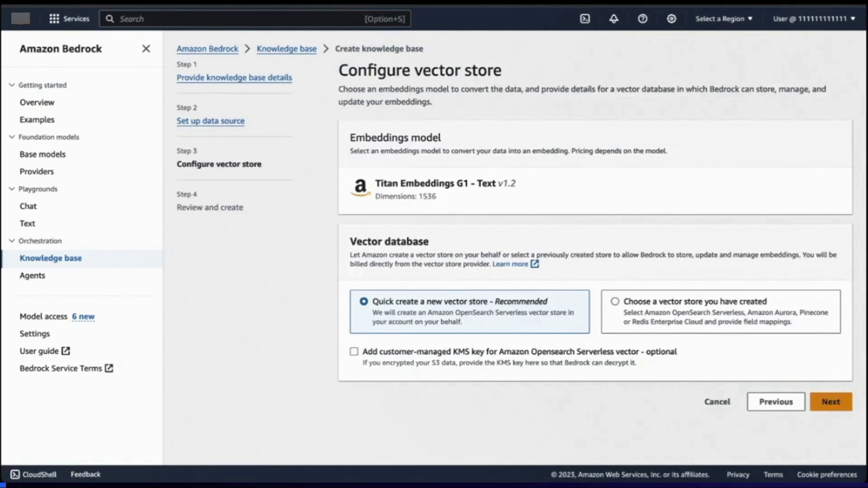
Task: Collapse the Getting started section
Action: [12, 85]
